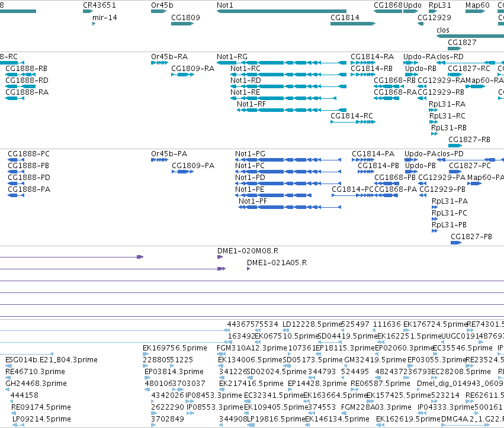Select the EK146134.5prime EST label
504x428 pixels.
point(337,419)
